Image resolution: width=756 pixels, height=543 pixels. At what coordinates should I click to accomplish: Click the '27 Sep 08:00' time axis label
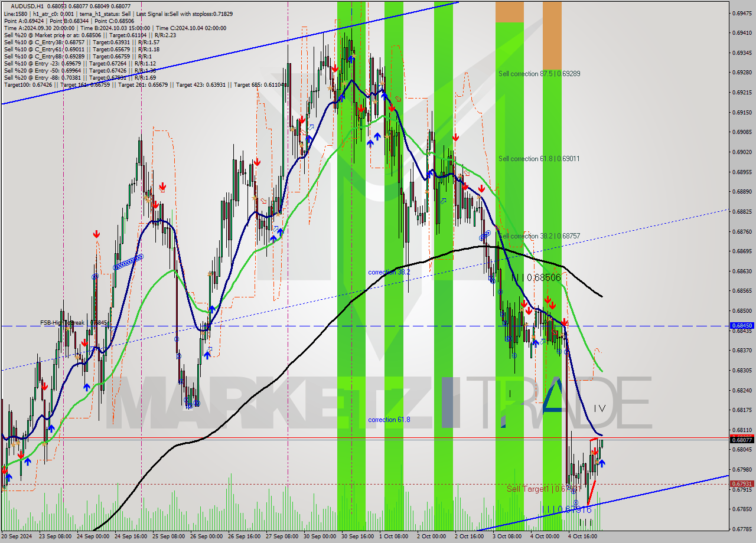pyautogui.click(x=282, y=537)
